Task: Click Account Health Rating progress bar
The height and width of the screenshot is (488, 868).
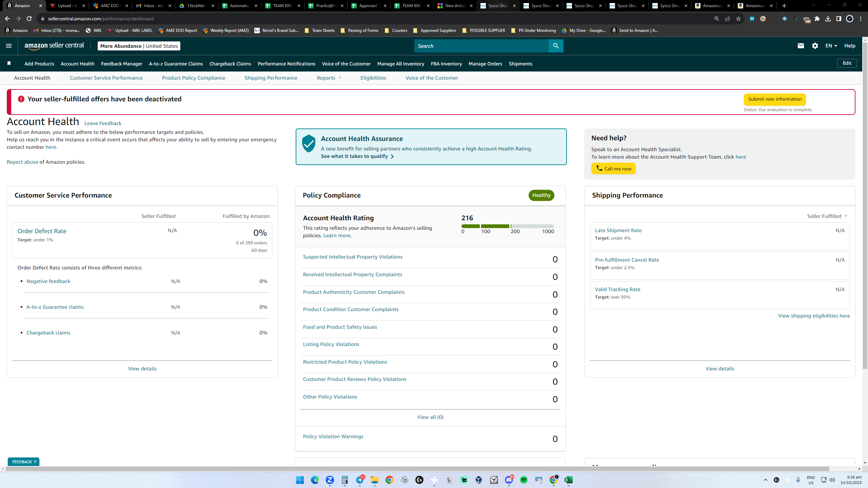Action: click(508, 226)
